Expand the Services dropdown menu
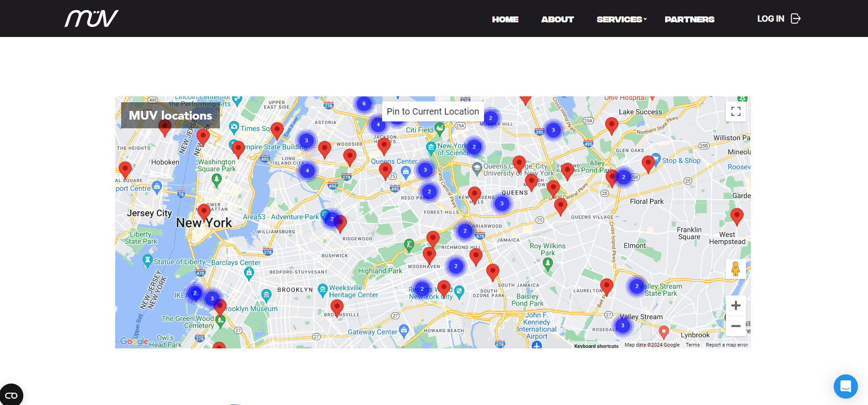Image resolution: width=868 pixels, height=405 pixels. coord(621,19)
